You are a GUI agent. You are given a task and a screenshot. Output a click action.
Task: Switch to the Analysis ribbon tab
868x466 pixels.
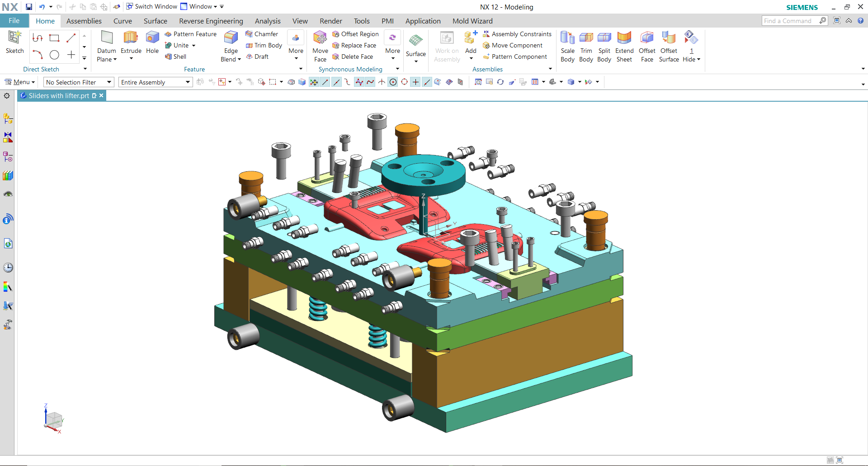pos(268,21)
